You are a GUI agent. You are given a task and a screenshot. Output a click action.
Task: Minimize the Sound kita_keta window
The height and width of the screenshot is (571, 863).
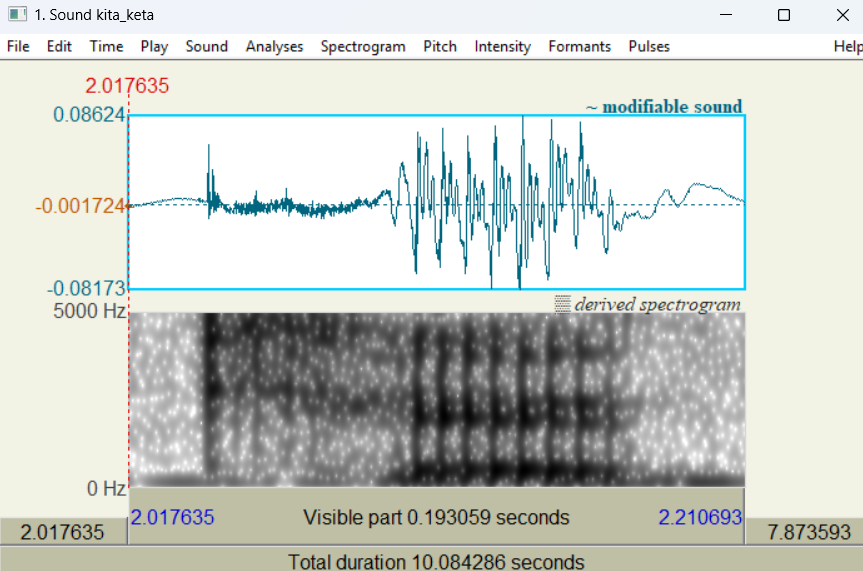point(726,15)
